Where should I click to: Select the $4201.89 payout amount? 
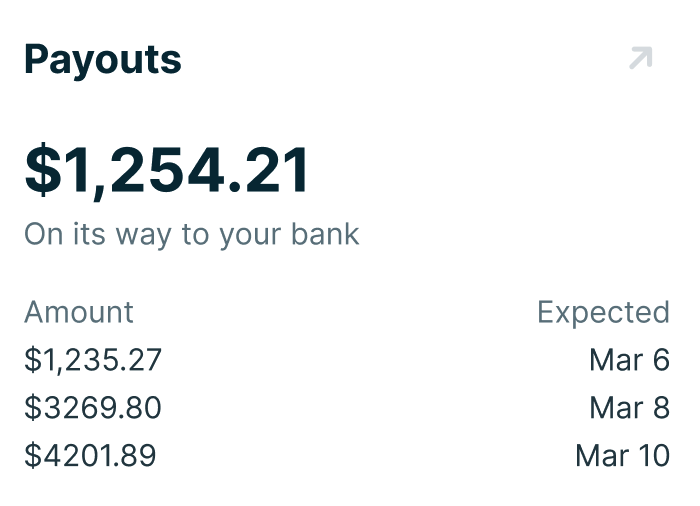pos(90,456)
